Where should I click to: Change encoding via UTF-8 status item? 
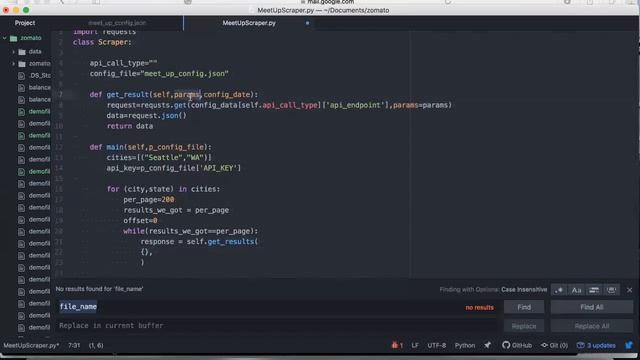click(436, 345)
